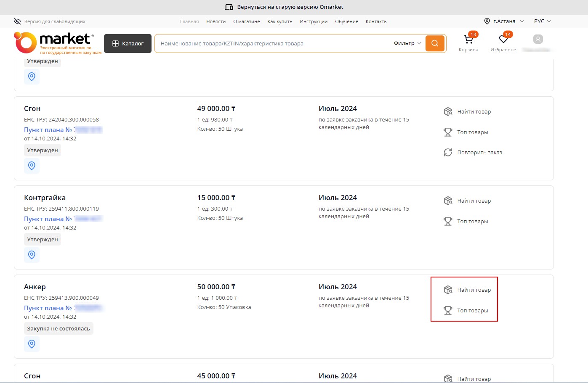Click location pin icon in Контргайка card
The width and height of the screenshot is (588, 383).
coord(32,255)
